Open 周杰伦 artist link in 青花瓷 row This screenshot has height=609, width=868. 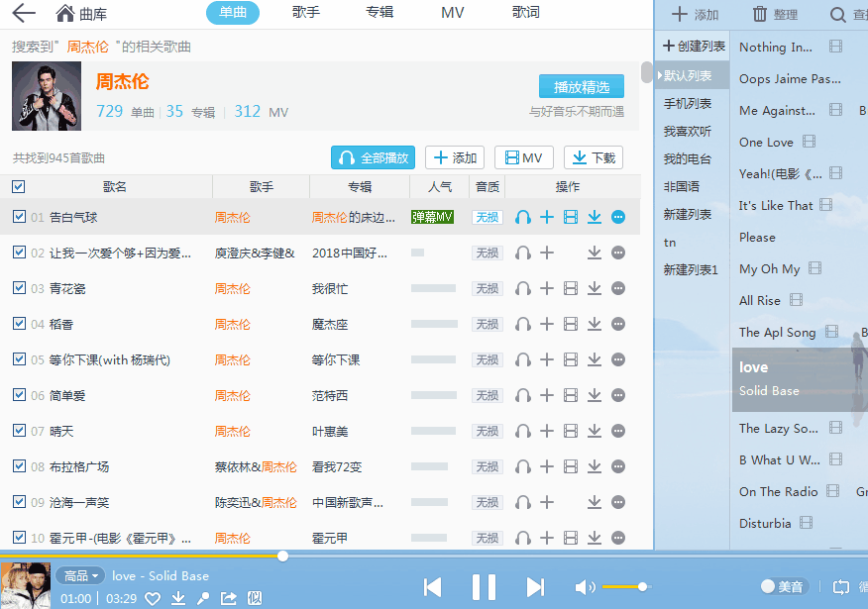click(233, 289)
